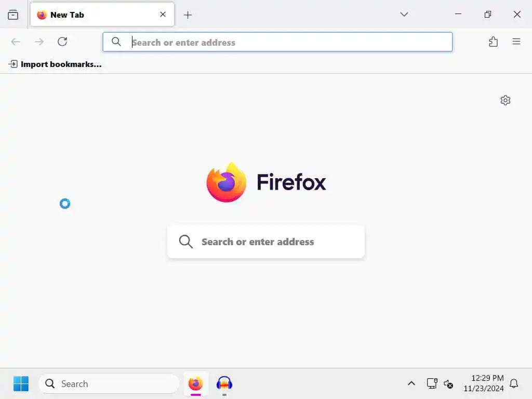Close the Firefox window
Screen dimensions: 532x399
point(517,14)
